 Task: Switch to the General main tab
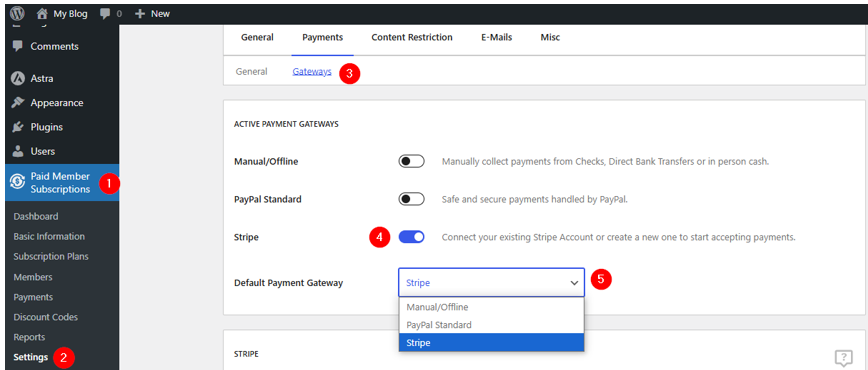[x=257, y=38]
